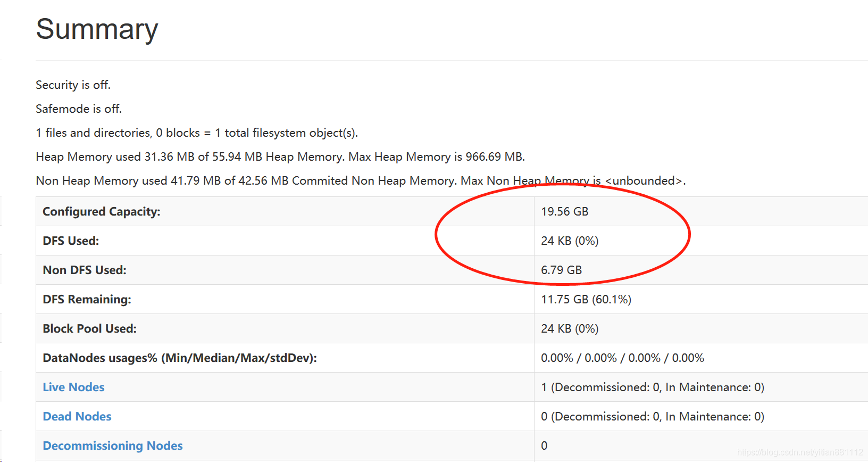Click the DFS Used value 24 KB (0%)
The width and height of the screenshot is (868, 462).
570,241
